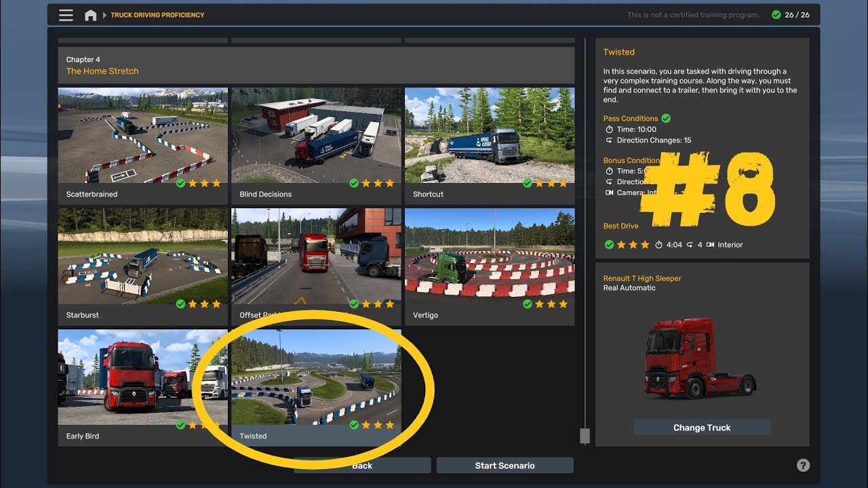
Task: Select the Scatterbrained scenario thumbnail
Action: 143,136
